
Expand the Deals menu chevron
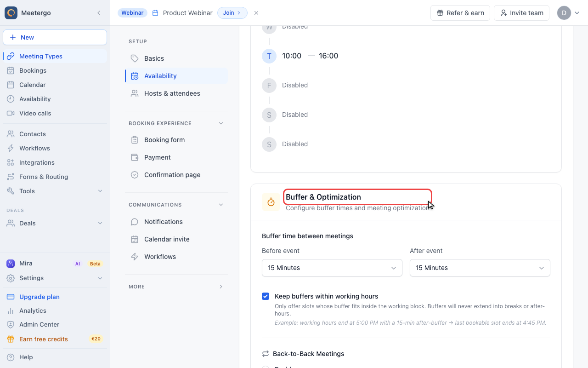point(100,223)
